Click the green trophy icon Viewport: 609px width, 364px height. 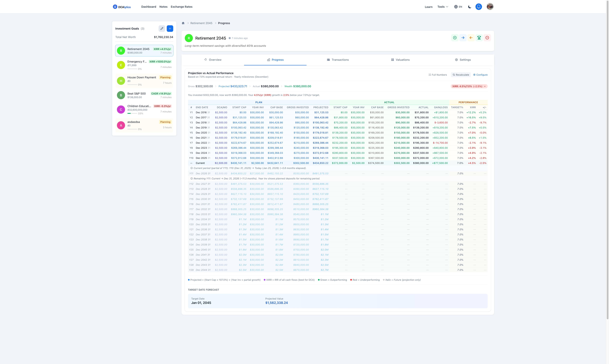[479, 38]
